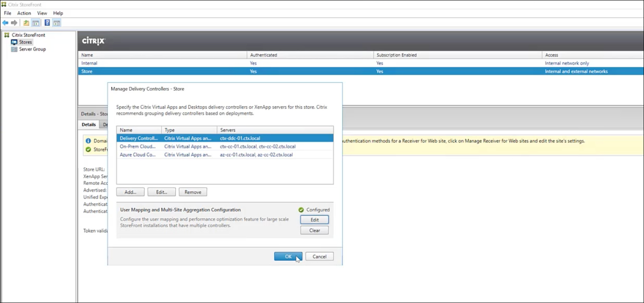Click the green Configured check icon
Viewport: 644px width, 303px height.
(x=301, y=210)
